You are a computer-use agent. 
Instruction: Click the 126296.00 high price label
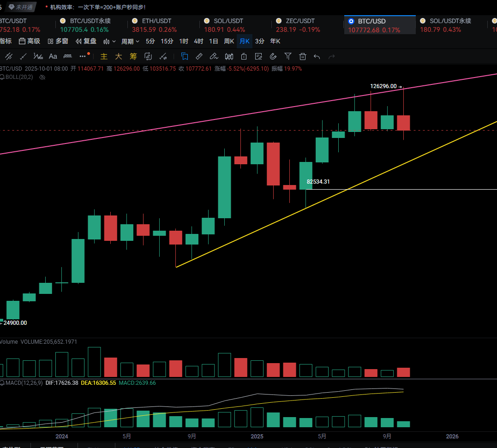point(383,86)
